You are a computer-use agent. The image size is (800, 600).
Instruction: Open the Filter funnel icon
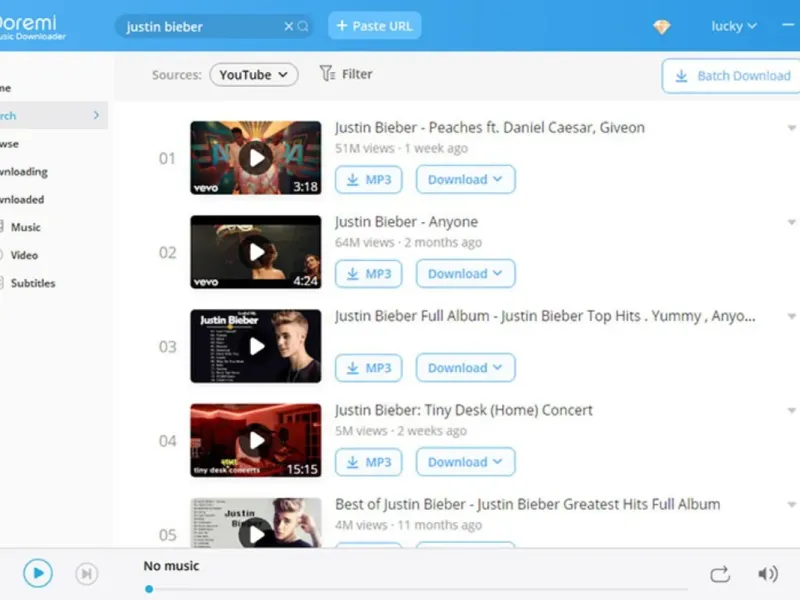coord(328,74)
